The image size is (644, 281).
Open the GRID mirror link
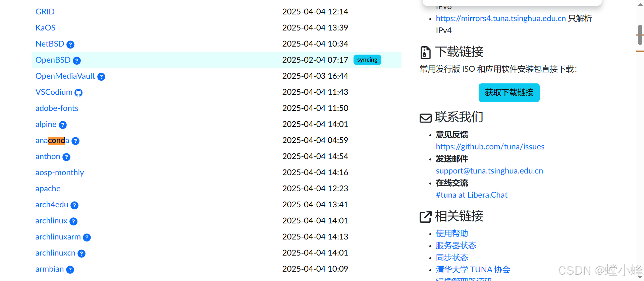45,12
